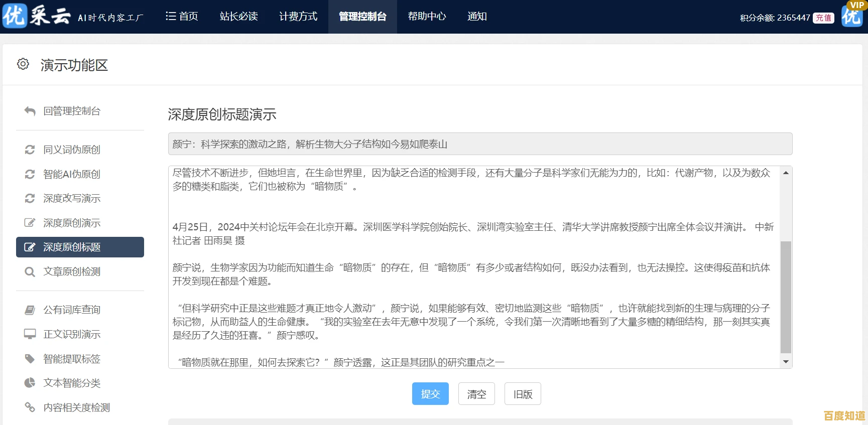Click the edit icon next to 深度原创演示
This screenshot has width=868, height=425.
click(x=30, y=223)
